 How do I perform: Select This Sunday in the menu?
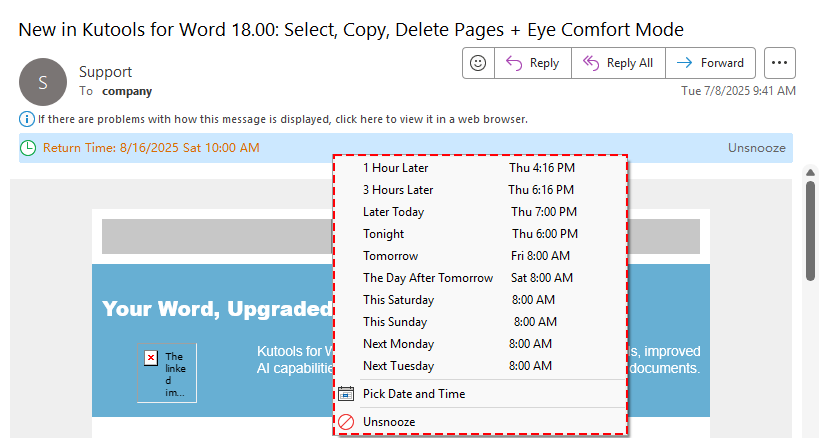coord(481,322)
